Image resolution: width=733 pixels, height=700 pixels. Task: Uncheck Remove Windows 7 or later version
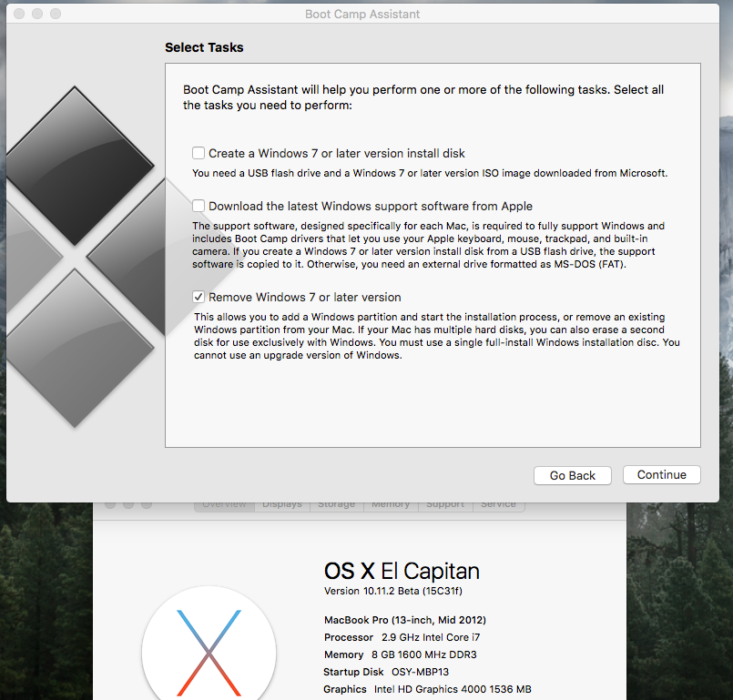[199, 297]
